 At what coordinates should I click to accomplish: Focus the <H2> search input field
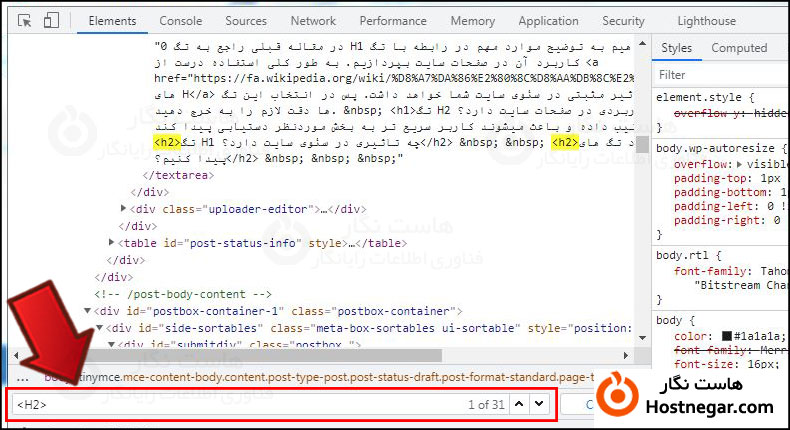(x=230, y=405)
